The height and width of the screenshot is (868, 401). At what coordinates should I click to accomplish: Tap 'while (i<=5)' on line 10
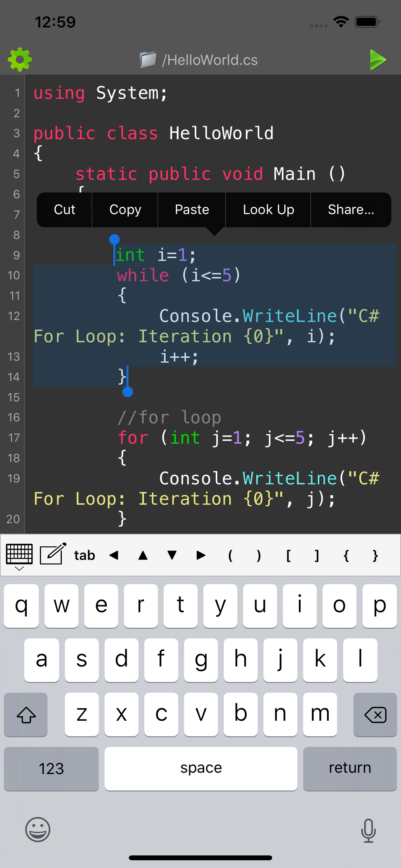click(x=179, y=275)
